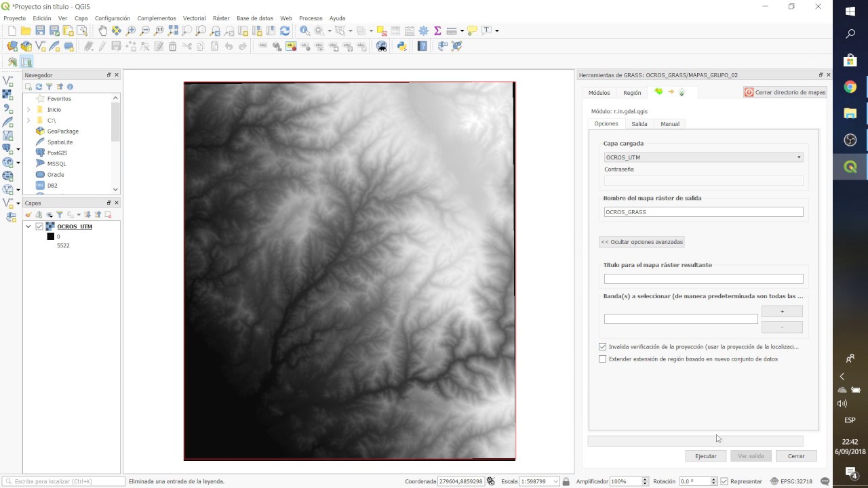Open the Capa cargada OCROS_UTM dropdown
The height and width of the screenshot is (488, 868).
click(703, 157)
